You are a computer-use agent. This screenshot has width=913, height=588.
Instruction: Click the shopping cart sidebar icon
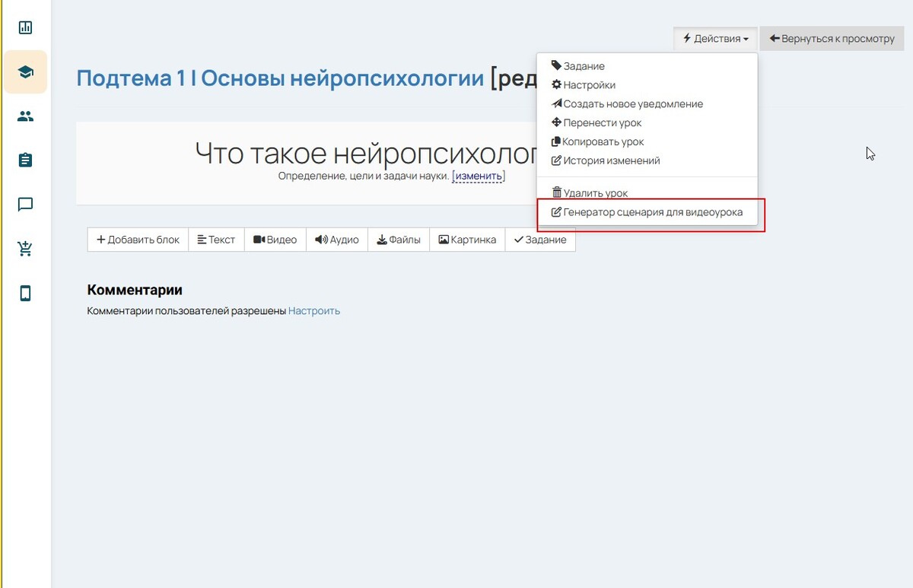click(25, 249)
